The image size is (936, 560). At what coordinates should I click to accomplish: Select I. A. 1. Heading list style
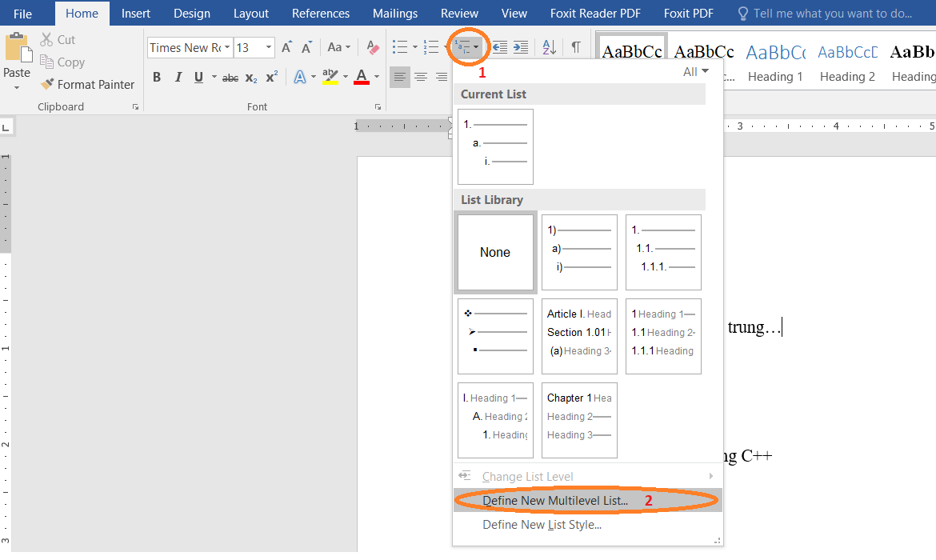[x=495, y=420]
